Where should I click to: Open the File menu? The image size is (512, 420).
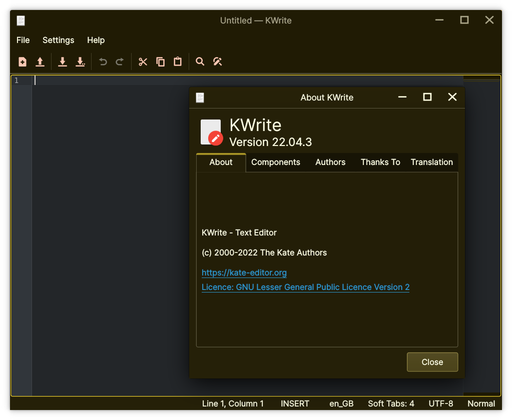coord(23,40)
